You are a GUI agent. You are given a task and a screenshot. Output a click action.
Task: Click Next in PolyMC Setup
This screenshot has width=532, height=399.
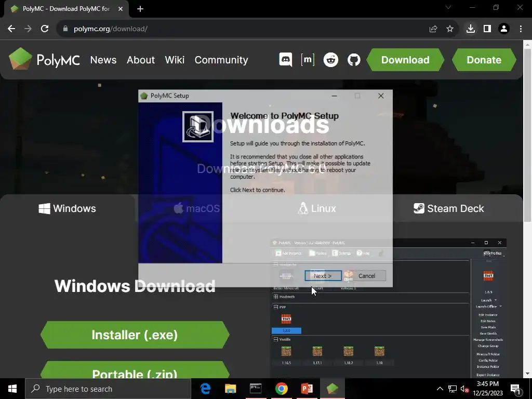[x=323, y=276]
